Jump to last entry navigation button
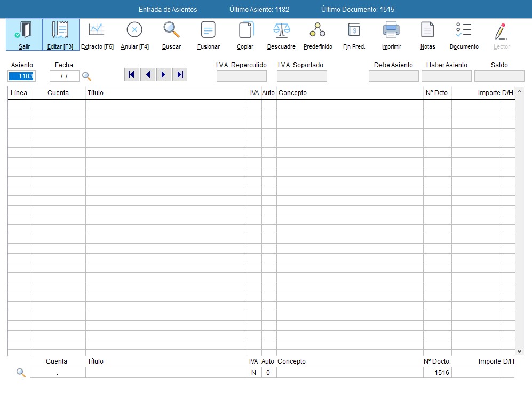532x409 pixels. pos(180,75)
